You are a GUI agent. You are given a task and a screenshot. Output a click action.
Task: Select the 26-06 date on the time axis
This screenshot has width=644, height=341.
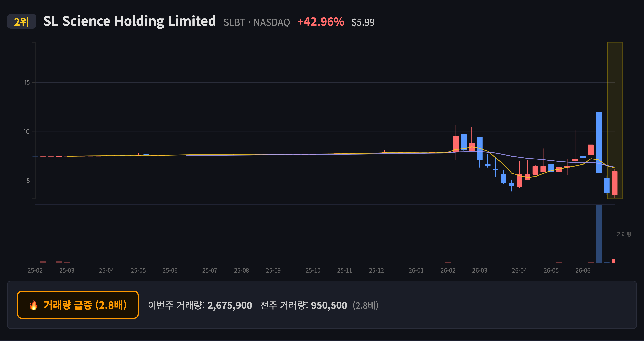[583, 270]
